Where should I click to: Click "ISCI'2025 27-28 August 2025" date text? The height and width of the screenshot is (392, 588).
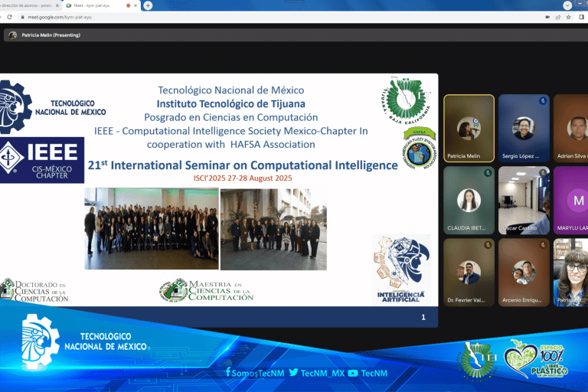(243, 178)
